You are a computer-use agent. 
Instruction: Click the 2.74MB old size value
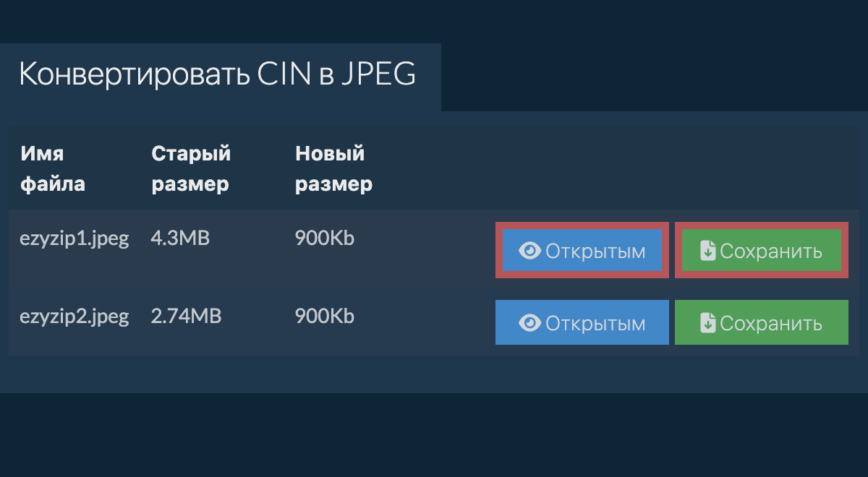pyautogui.click(x=187, y=316)
